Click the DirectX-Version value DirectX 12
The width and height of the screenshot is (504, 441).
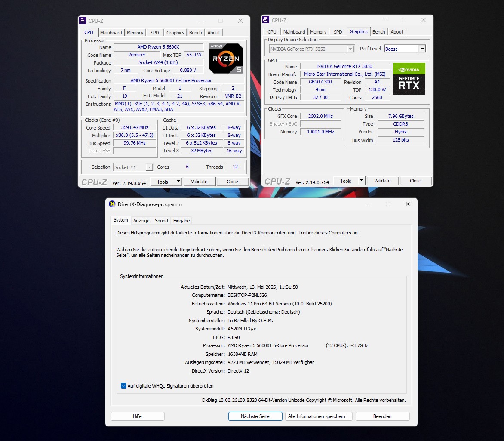[x=238, y=371]
